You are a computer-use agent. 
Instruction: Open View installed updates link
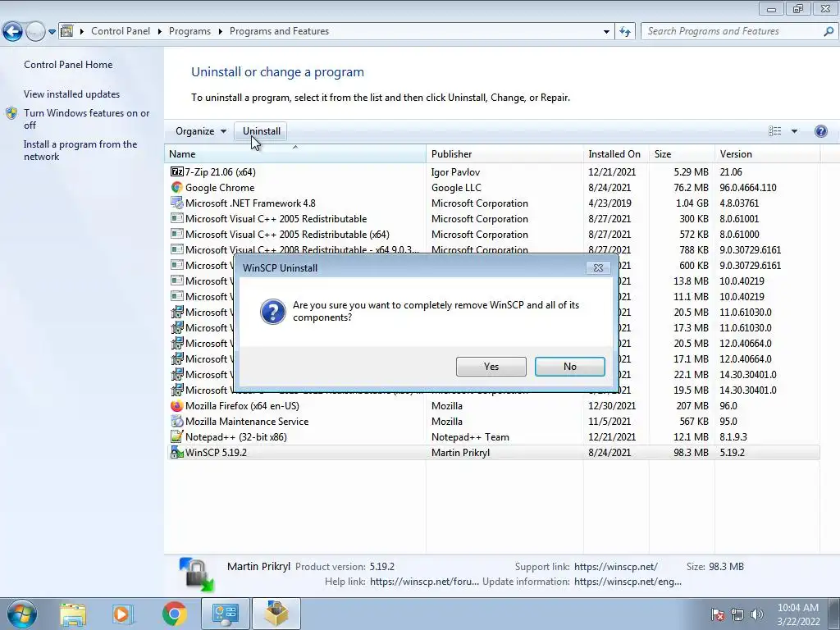click(72, 94)
